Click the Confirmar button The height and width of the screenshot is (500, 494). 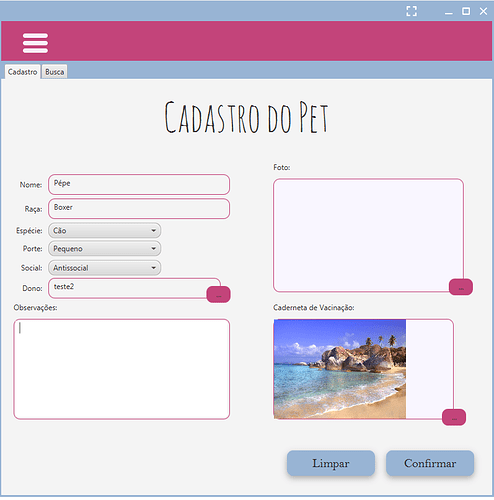point(430,463)
